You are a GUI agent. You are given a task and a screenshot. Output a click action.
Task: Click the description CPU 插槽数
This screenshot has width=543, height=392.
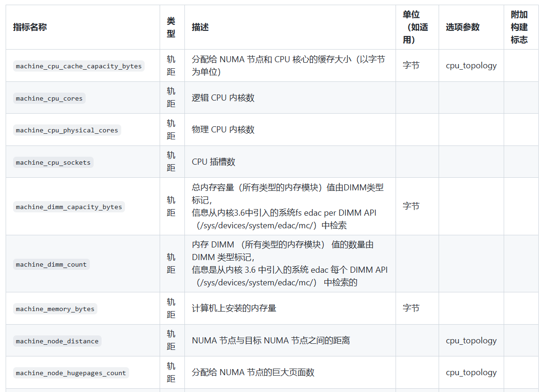coord(213,162)
